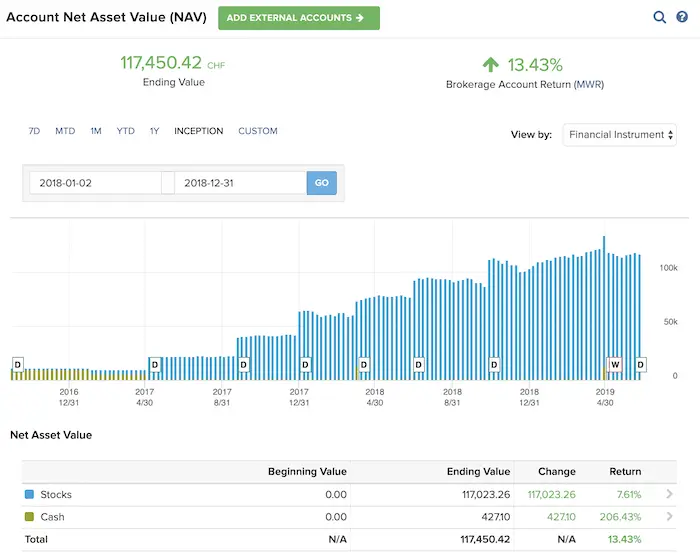Click the leftmost D deposit marker

point(17,364)
